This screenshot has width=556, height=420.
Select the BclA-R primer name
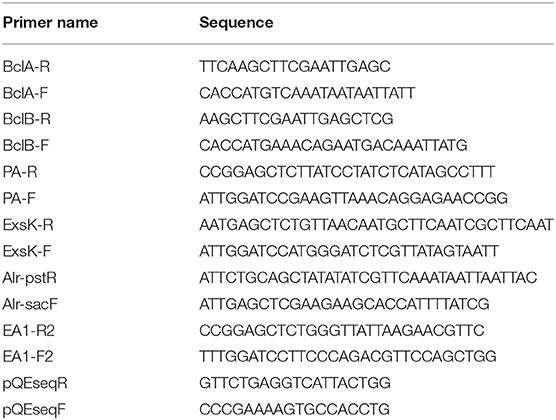click(x=26, y=66)
